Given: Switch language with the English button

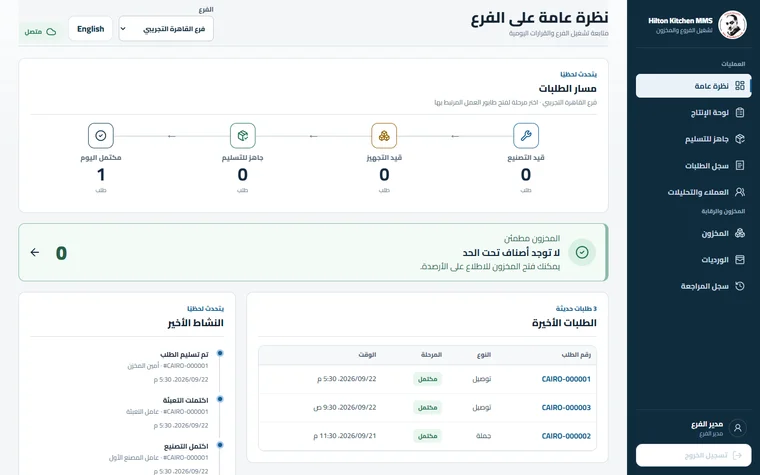Looking at the screenshot, I should 91,29.
